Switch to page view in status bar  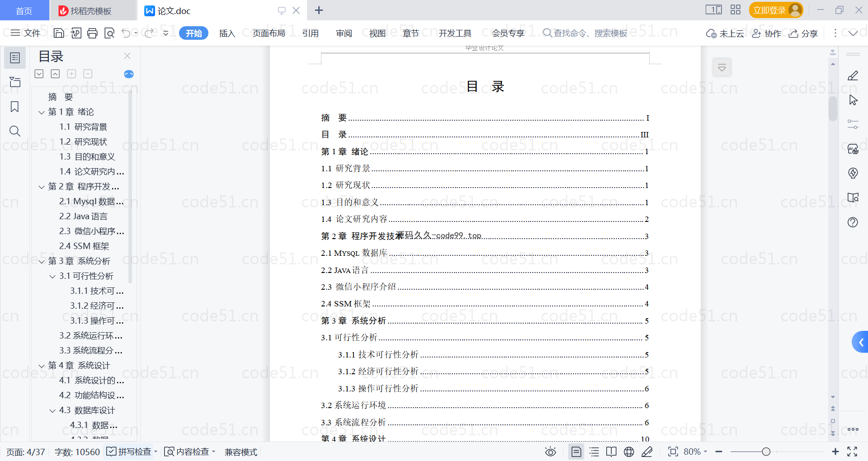(x=576, y=452)
